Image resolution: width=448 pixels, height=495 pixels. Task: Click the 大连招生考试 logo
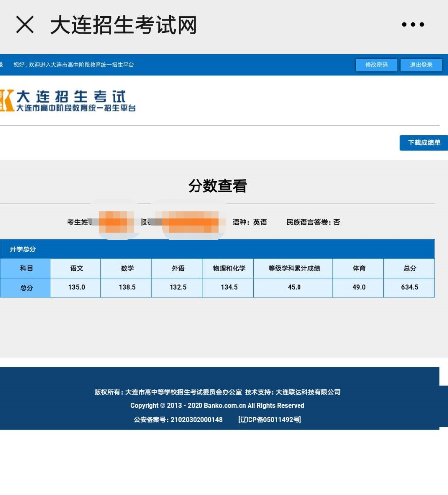[68, 100]
